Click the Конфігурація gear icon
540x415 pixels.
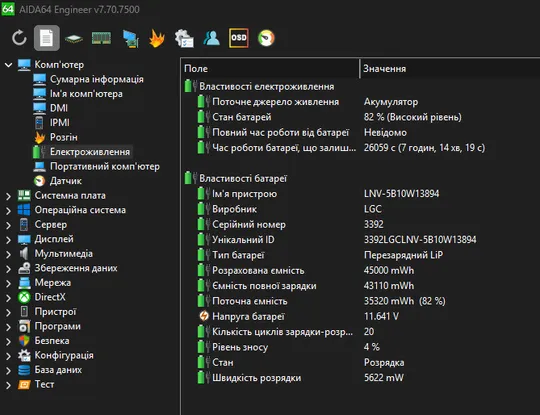tap(24, 355)
